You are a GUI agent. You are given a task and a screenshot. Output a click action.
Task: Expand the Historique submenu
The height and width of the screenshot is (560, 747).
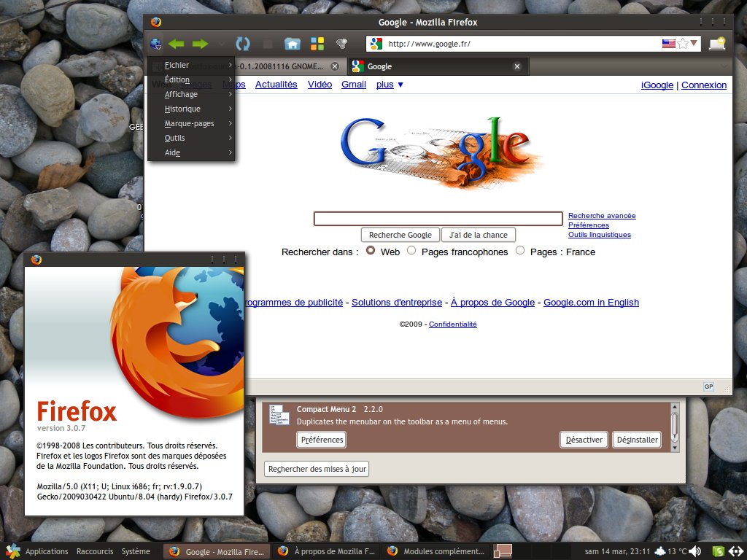pos(191,109)
